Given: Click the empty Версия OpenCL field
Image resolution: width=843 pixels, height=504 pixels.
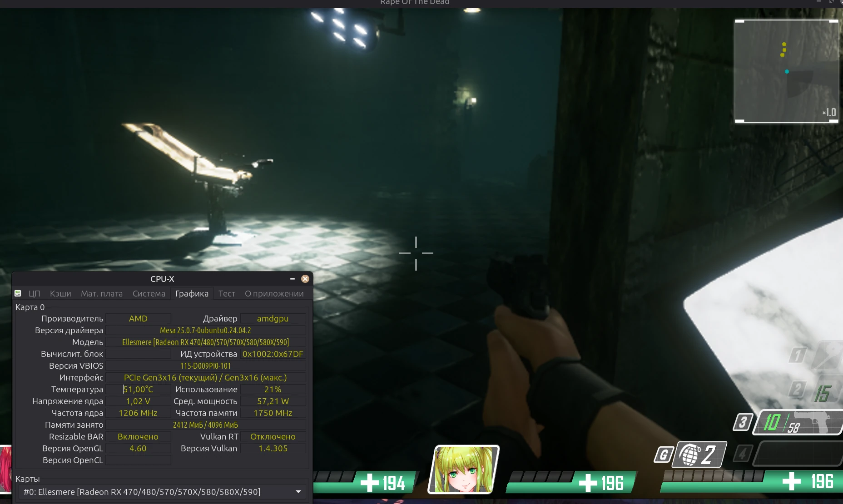Looking at the screenshot, I should [139, 460].
